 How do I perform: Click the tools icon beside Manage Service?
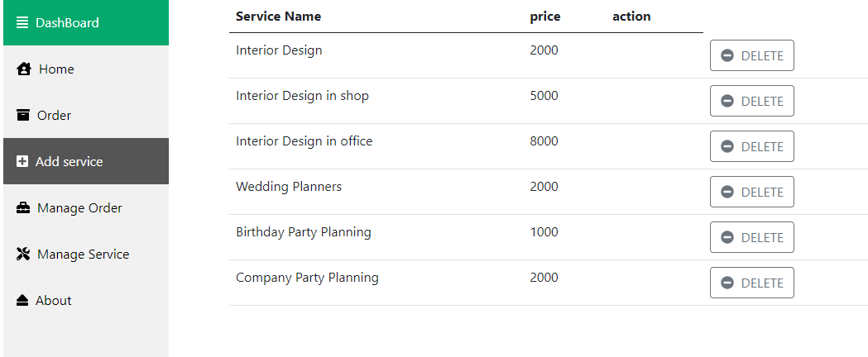tap(23, 255)
